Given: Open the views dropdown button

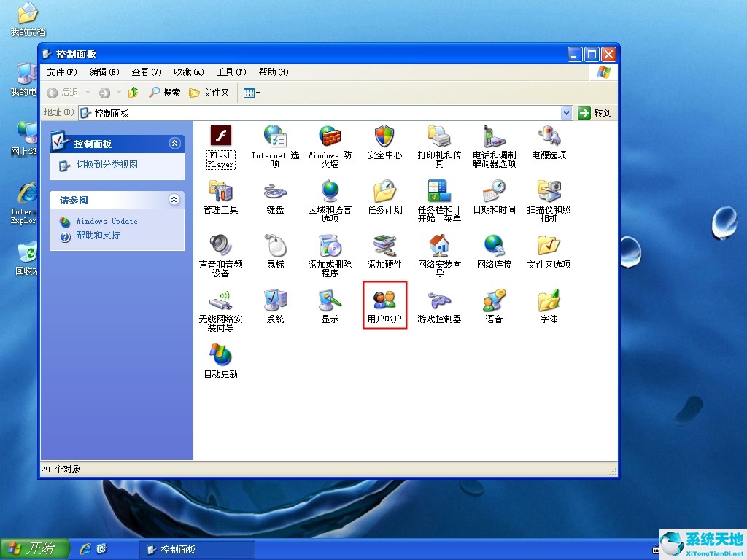Looking at the screenshot, I should [251, 93].
